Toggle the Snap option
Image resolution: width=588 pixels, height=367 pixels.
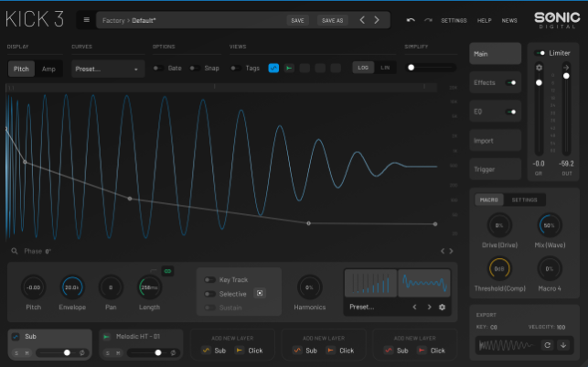pos(195,68)
